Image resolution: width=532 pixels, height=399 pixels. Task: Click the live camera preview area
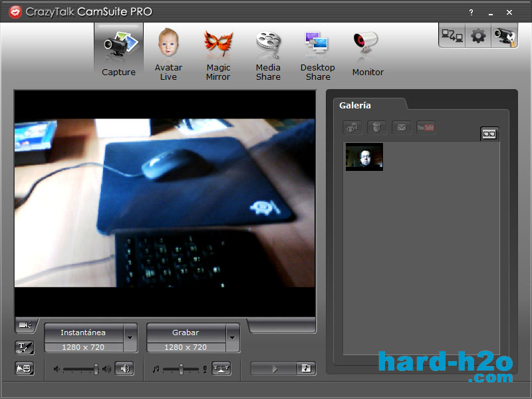click(165, 203)
